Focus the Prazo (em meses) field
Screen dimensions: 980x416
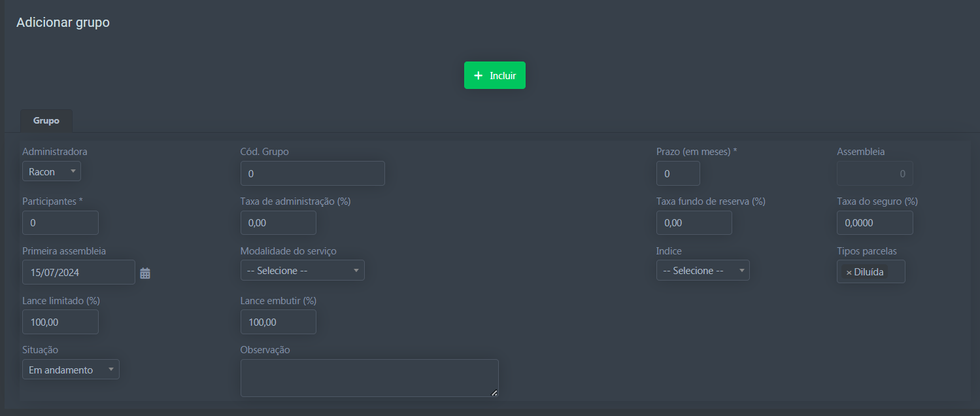677,173
